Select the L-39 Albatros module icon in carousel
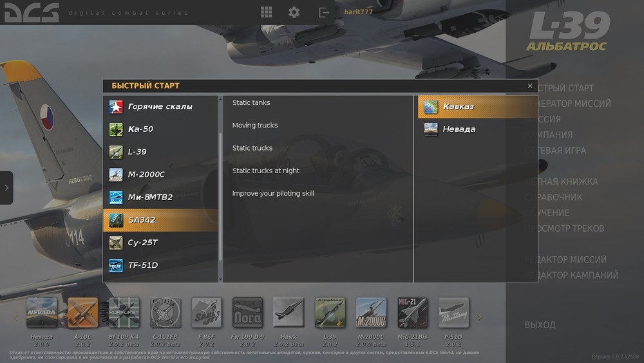Viewport: 644px width, 363px height. click(330, 313)
